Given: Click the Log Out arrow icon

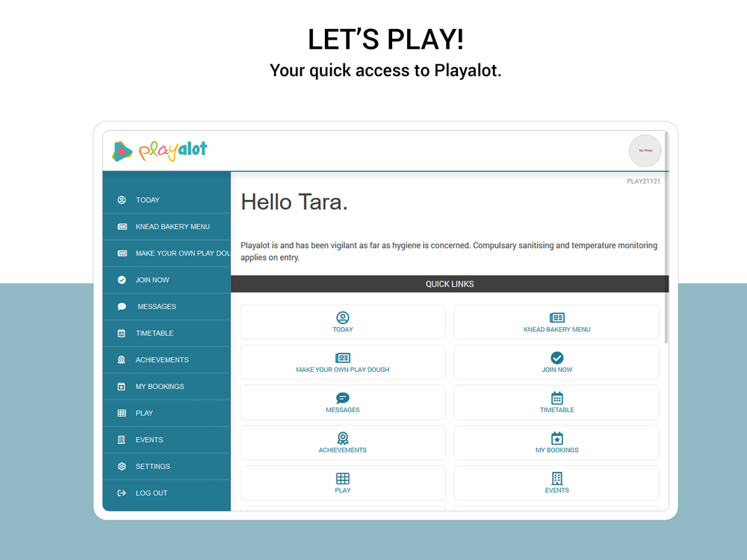Looking at the screenshot, I should pyautogui.click(x=122, y=494).
